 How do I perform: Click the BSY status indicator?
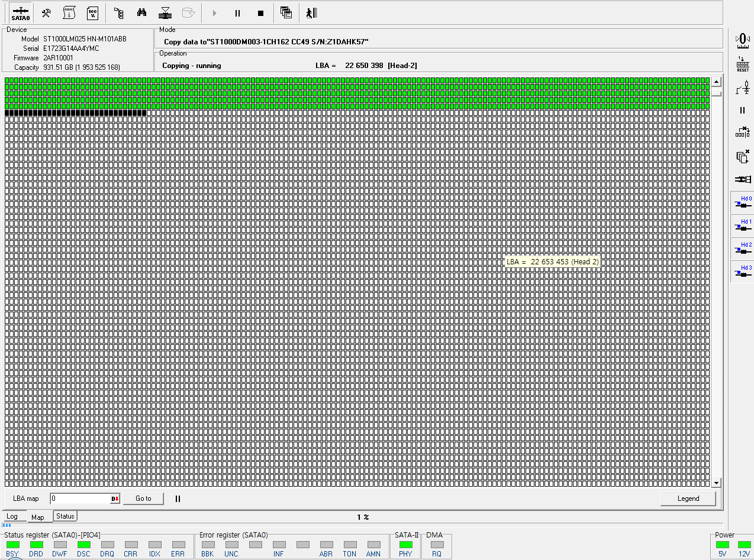pyautogui.click(x=12, y=544)
